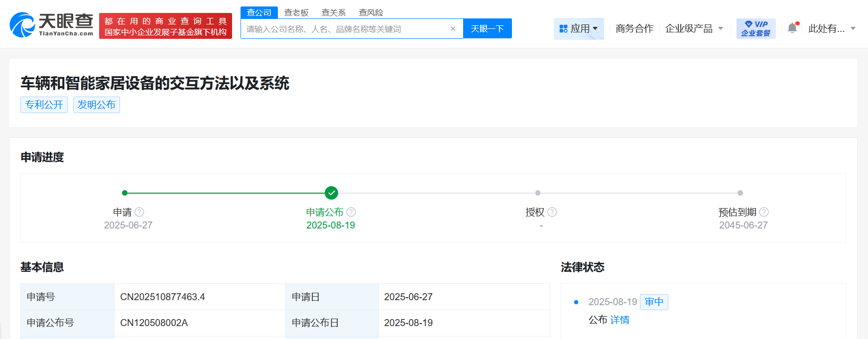Open the user account dropdown 此处有...
The image size is (868, 339).
[x=831, y=29]
